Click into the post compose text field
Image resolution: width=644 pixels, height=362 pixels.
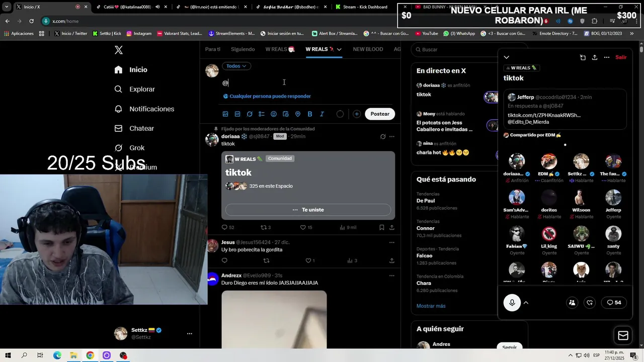pyautogui.click(x=308, y=83)
